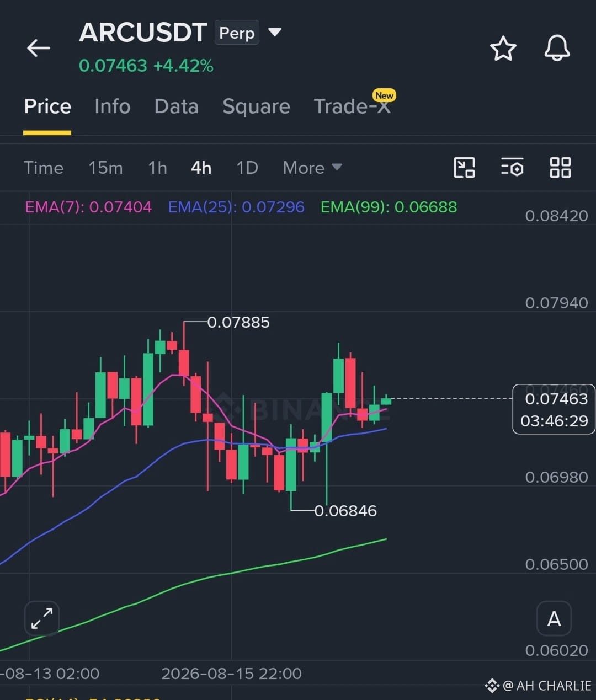
Task: Open the Data tab
Action: pos(177,106)
